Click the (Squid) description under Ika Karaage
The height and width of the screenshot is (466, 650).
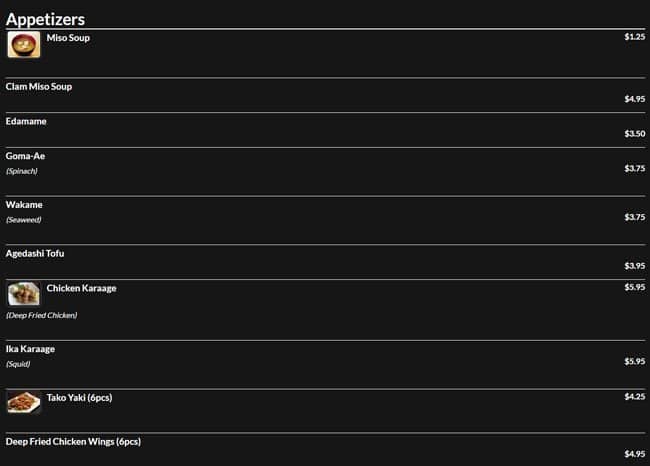18,364
